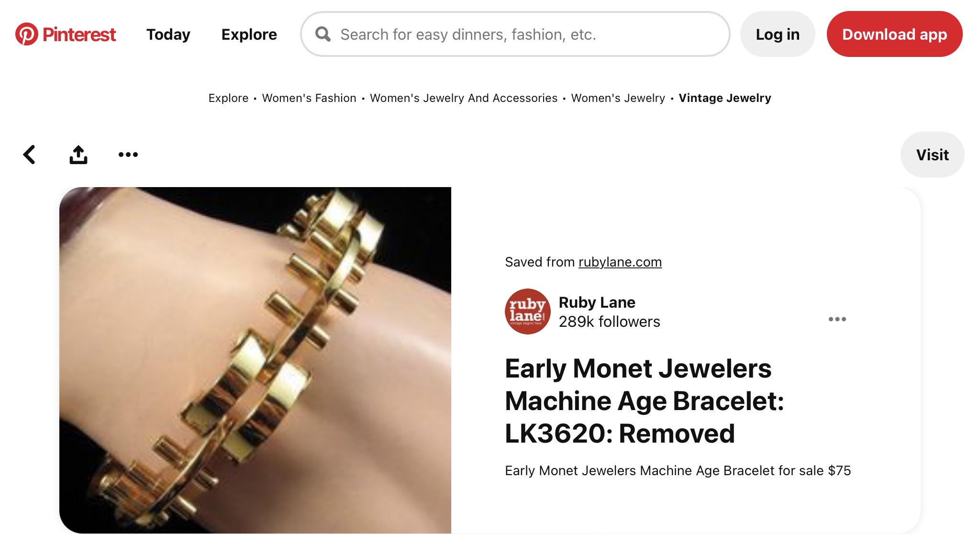Go to Women's Fashion breadcrumb

click(309, 98)
